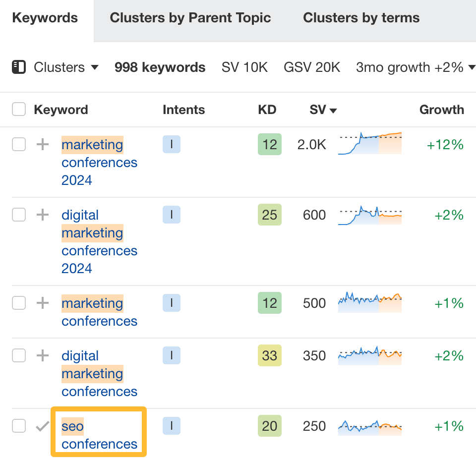Add 'marketing conferences 2024' using its plus icon
Image resolution: width=476 pixels, height=458 pixels.
tap(43, 144)
